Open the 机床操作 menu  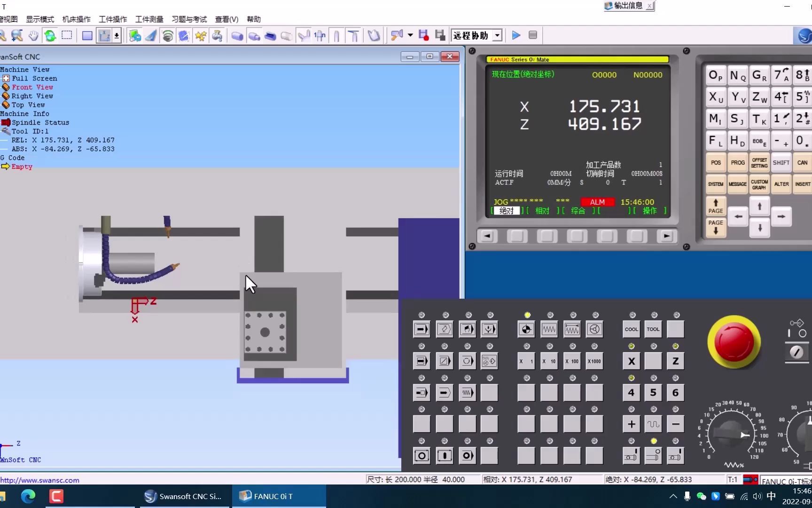coord(77,19)
